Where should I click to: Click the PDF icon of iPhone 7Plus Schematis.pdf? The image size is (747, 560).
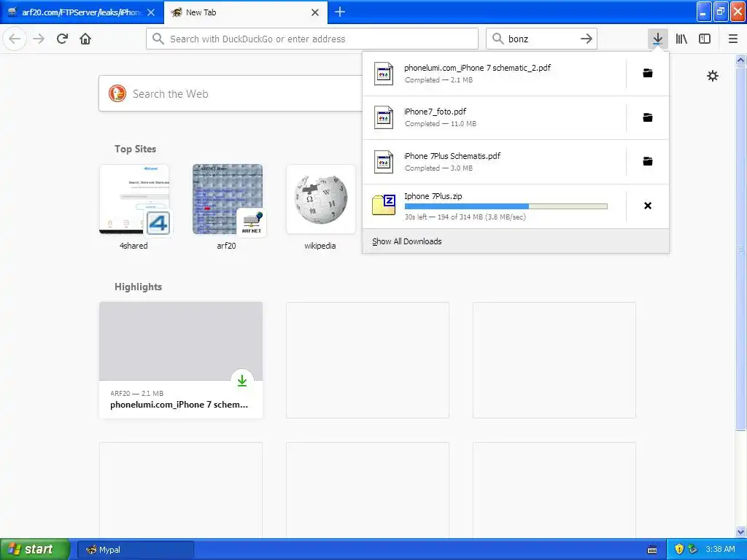(x=384, y=162)
